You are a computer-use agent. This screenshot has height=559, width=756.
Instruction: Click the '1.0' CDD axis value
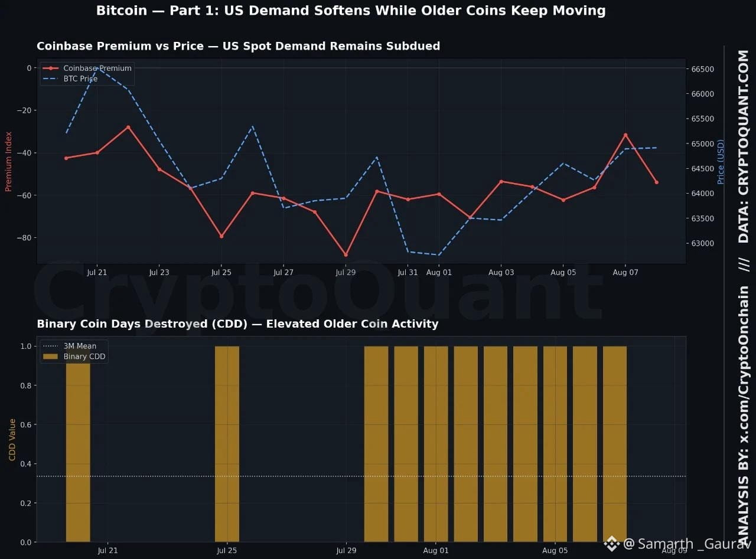point(27,346)
